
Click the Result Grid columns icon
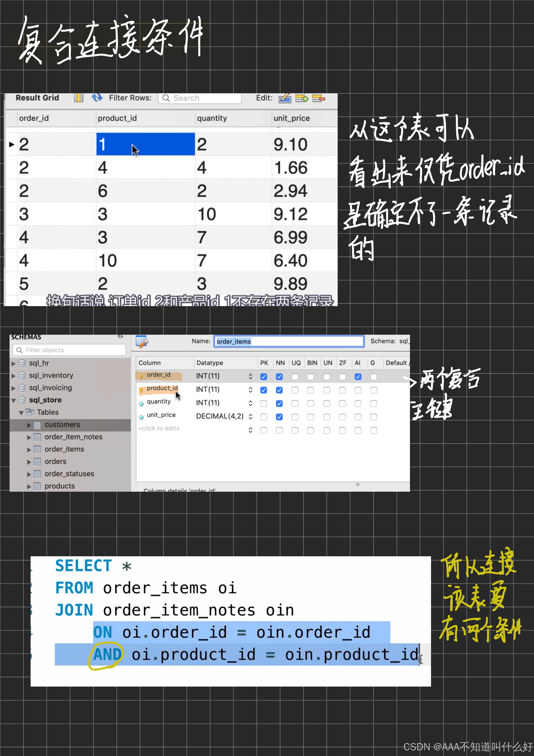[78, 98]
